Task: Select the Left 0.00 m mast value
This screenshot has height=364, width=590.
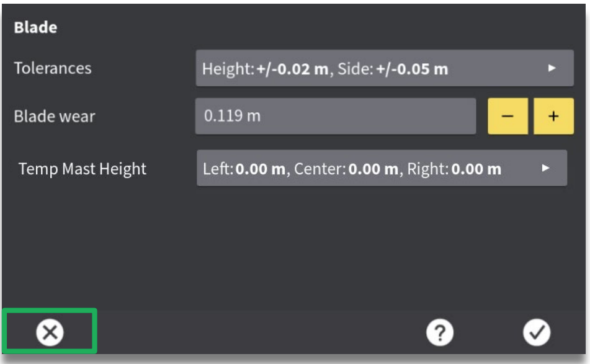Action: click(x=244, y=169)
